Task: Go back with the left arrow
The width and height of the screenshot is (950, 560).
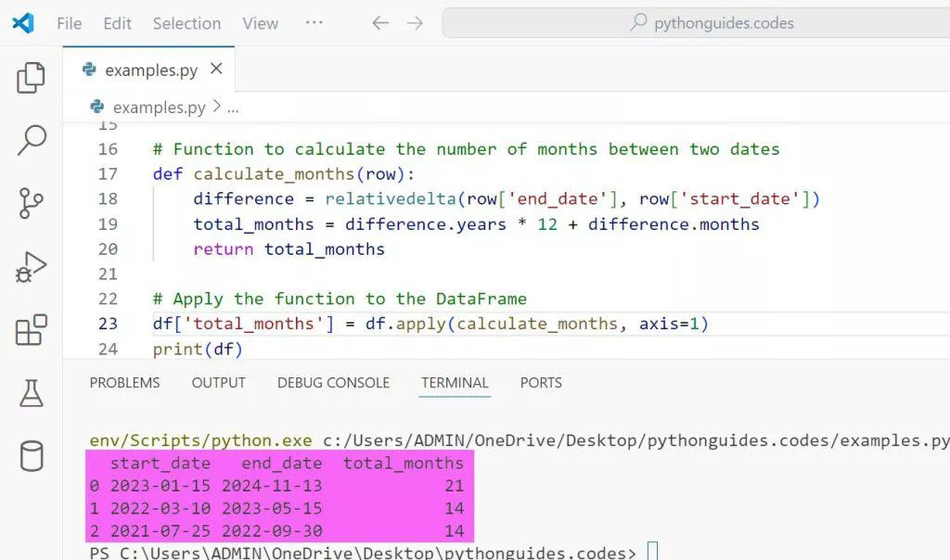Action: 380,23
